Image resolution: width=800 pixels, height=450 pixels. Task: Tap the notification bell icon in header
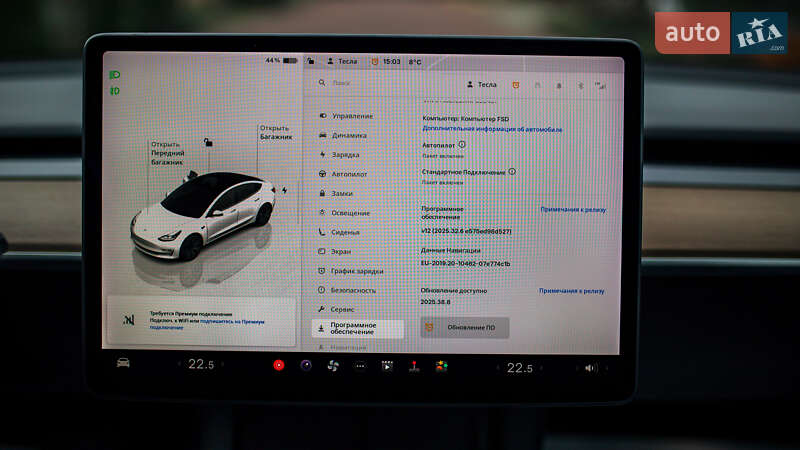tap(559, 86)
